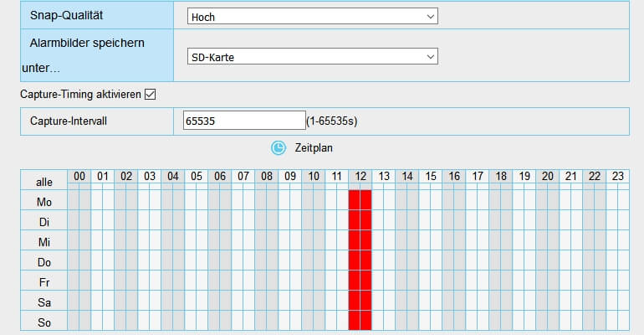644x335 pixels.
Task: Click hour 12 column header
Action: pos(360,176)
